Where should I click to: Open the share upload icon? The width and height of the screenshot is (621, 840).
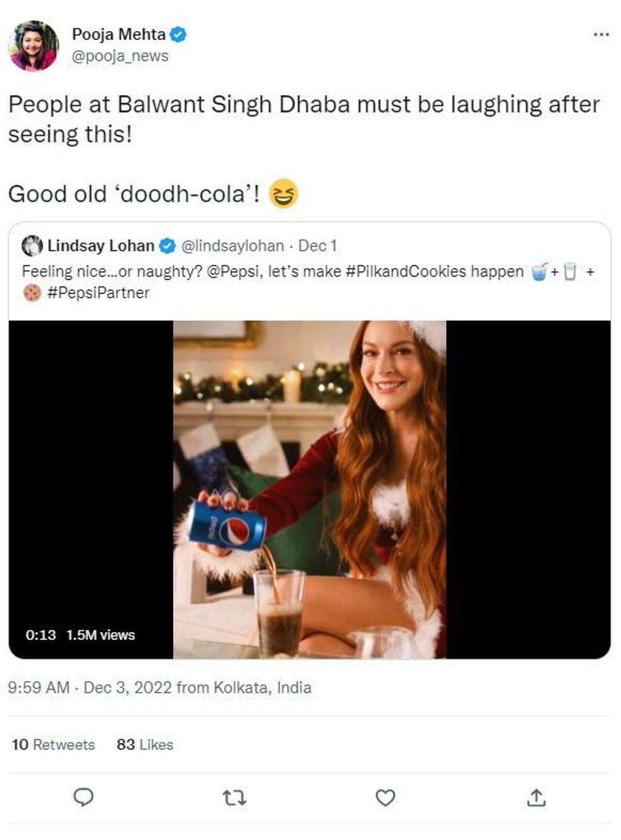[x=536, y=797]
